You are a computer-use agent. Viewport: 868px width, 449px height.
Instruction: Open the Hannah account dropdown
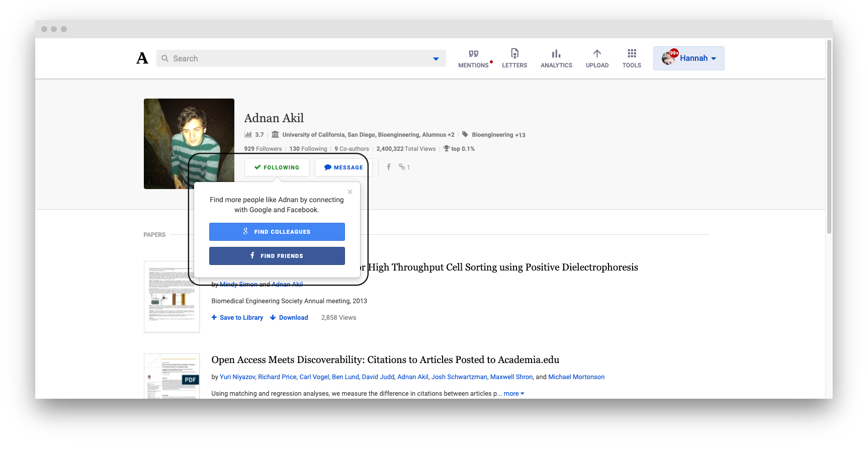coord(689,58)
